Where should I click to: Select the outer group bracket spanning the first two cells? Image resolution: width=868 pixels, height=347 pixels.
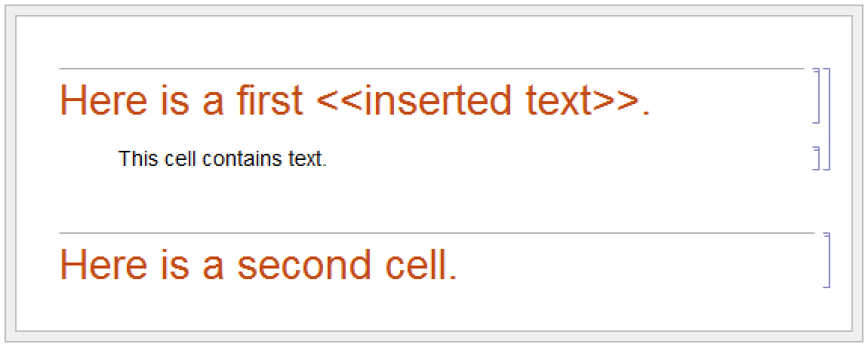828,119
